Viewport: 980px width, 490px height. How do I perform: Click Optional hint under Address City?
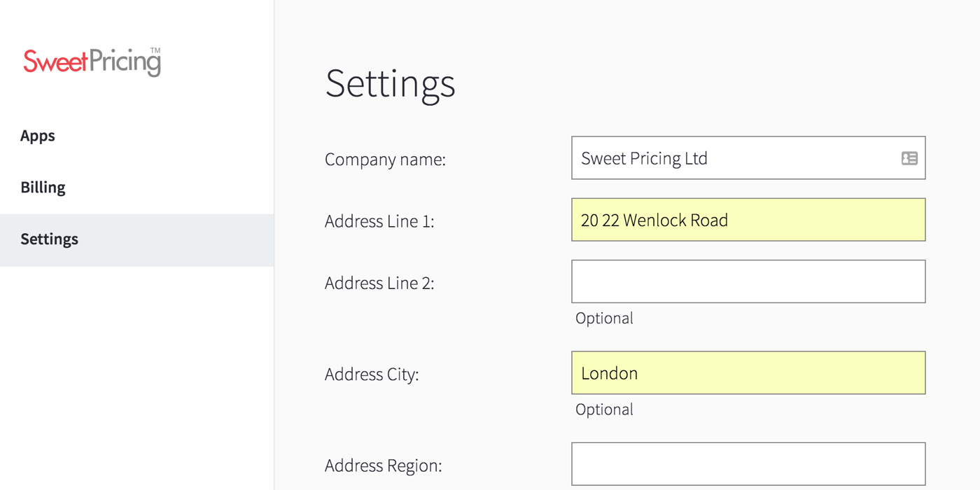point(604,409)
